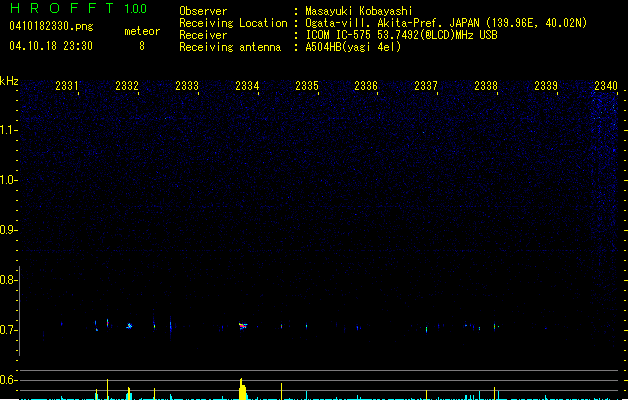
Task: Click the 'Receiver' label
Action: 203,35
